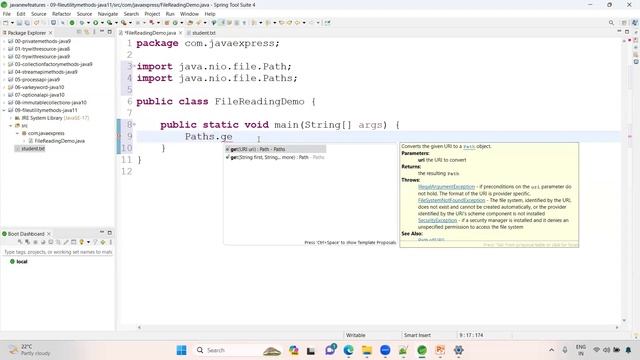Expand the 06-varkeyword-java10 project
640x360 pixels.
(x=4, y=87)
